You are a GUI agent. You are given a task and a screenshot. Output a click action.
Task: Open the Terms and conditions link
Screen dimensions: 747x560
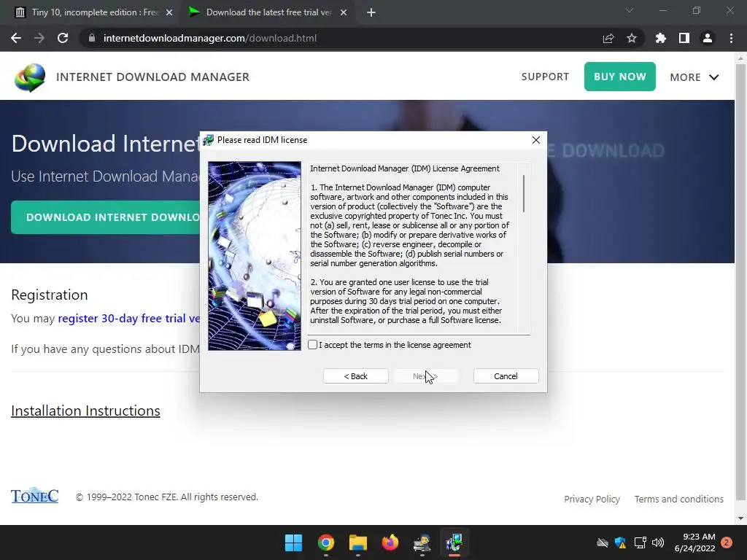tap(679, 499)
